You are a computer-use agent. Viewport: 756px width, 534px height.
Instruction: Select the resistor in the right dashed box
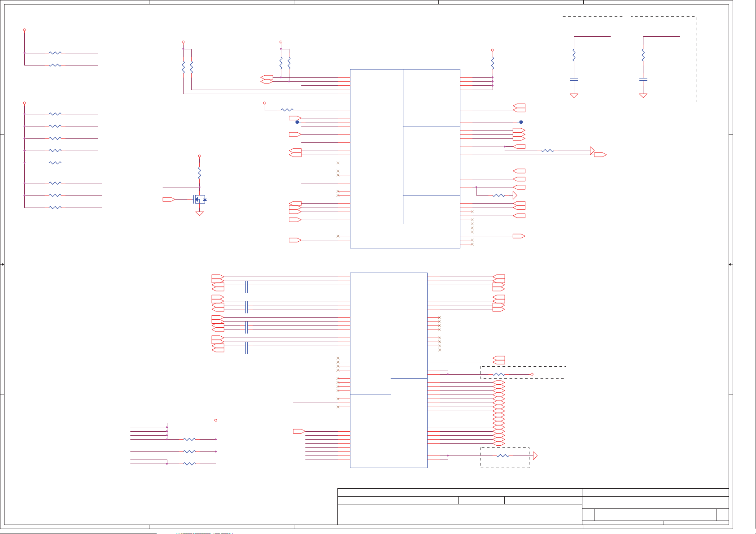pos(643,56)
